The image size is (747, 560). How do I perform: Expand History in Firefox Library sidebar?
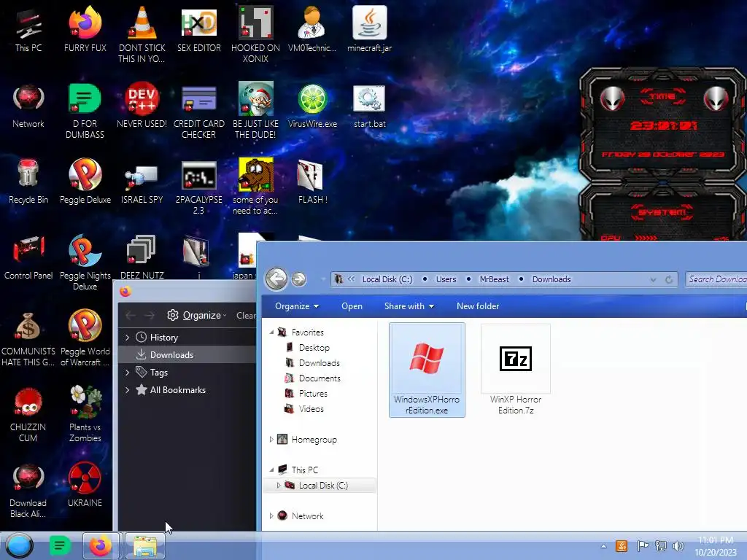click(x=127, y=337)
